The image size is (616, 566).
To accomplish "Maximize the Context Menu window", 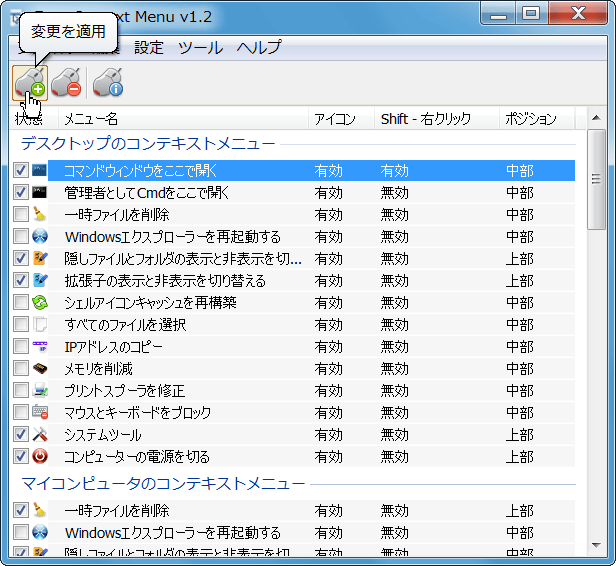I will [531, 13].
